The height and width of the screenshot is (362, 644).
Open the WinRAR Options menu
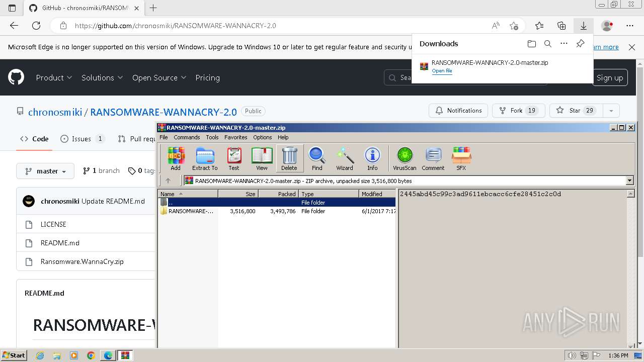coord(262,137)
